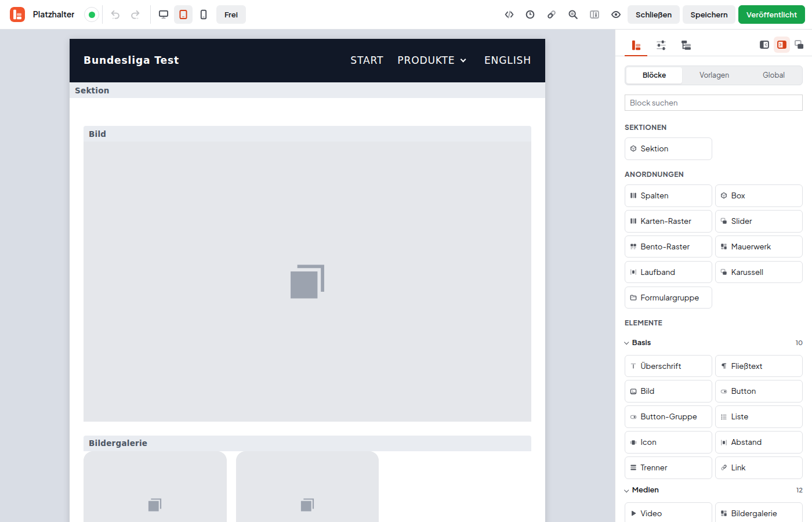This screenshot has height=522, width=812.
Task: Open the revision history clock icon
Action: point(530,14)
